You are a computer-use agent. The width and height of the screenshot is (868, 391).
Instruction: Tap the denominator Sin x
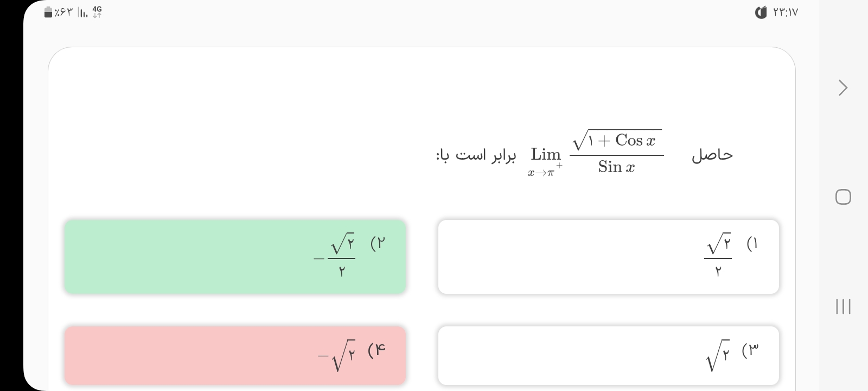(616, 167)
